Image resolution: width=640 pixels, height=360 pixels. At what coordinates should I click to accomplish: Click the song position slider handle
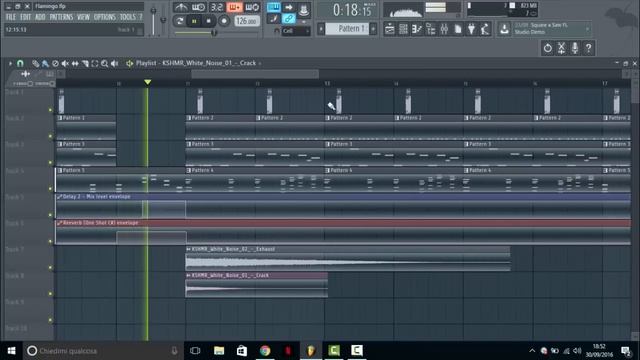coord(213,33)
